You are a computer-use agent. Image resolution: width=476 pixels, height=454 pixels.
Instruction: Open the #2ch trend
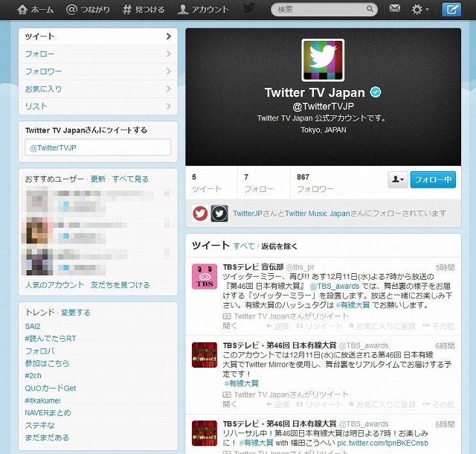[33, 376]
